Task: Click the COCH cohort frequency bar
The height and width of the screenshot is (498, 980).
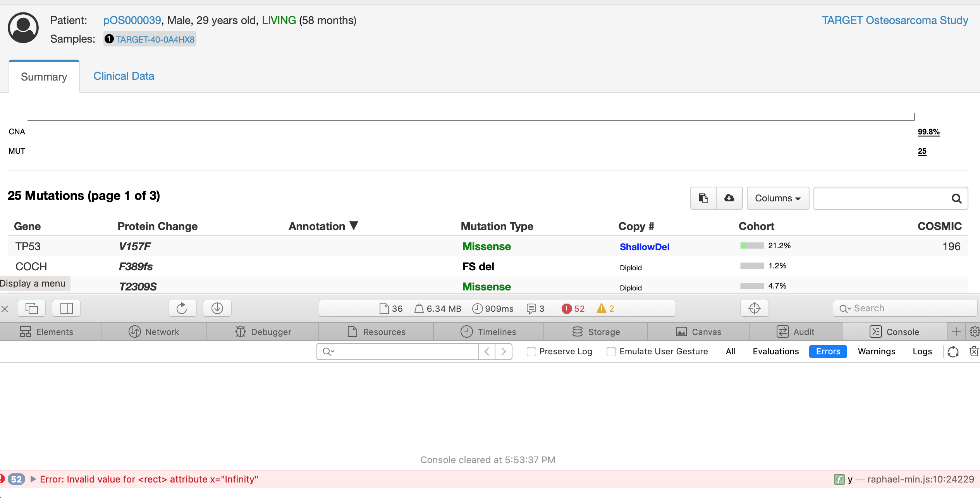Action: (x=752, y=266)
